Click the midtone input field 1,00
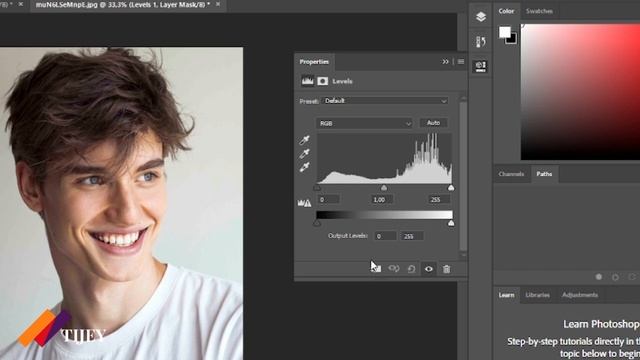 tap(382, 200)
